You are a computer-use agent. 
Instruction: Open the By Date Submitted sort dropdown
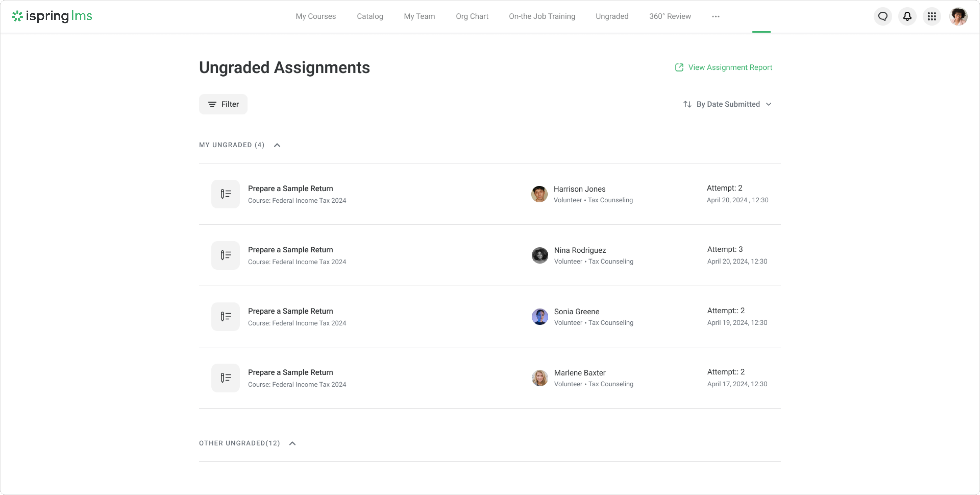(727, 104)
